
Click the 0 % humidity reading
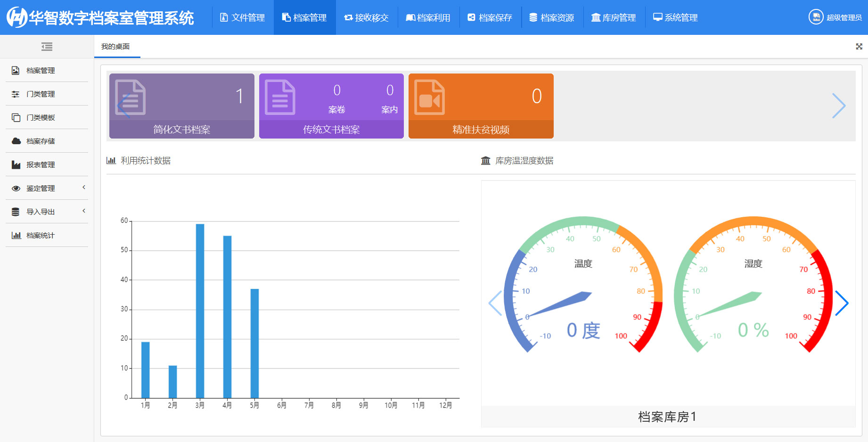753,330
